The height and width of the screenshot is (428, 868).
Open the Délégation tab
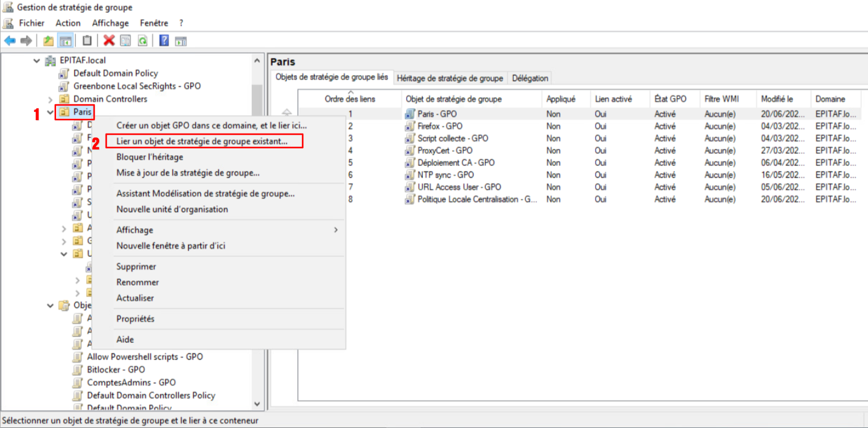[x=530, y=78]
